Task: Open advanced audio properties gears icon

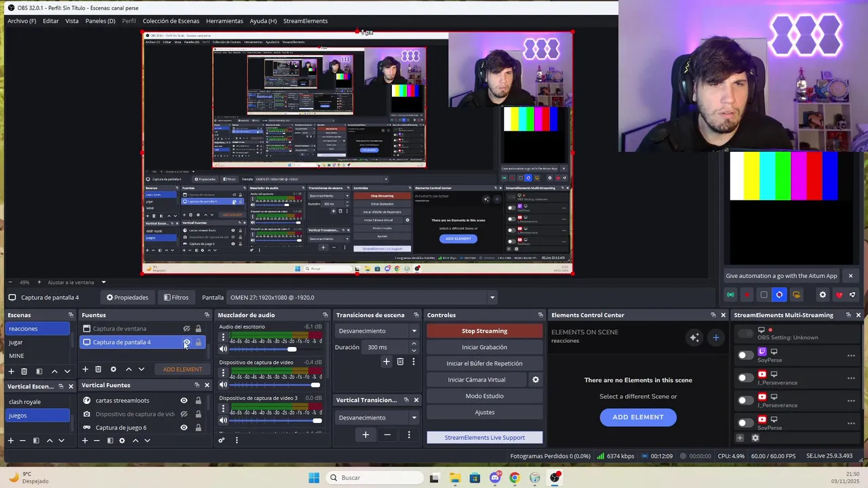Action: (x=222, y=440)
